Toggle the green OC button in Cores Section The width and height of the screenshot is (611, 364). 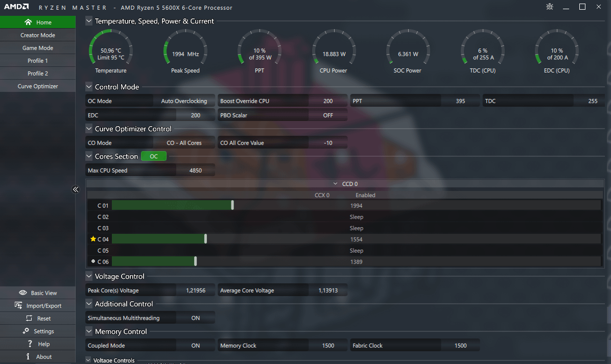[154, 156]
